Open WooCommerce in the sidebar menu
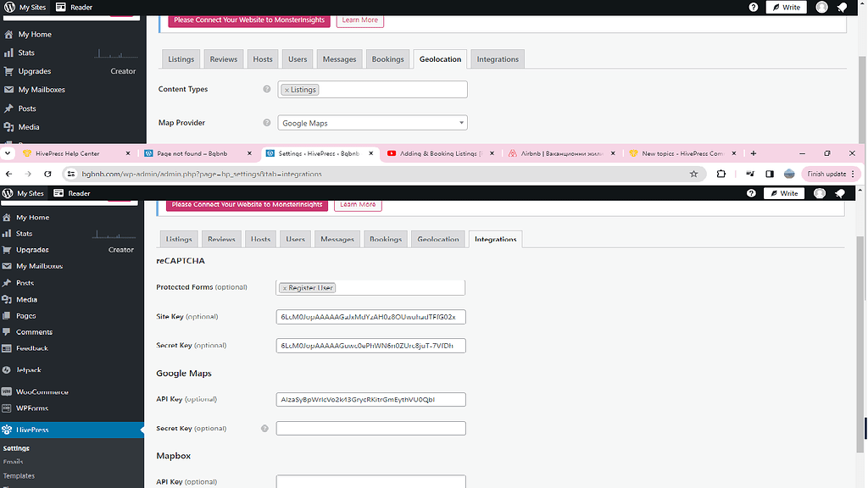 (42, 391)
